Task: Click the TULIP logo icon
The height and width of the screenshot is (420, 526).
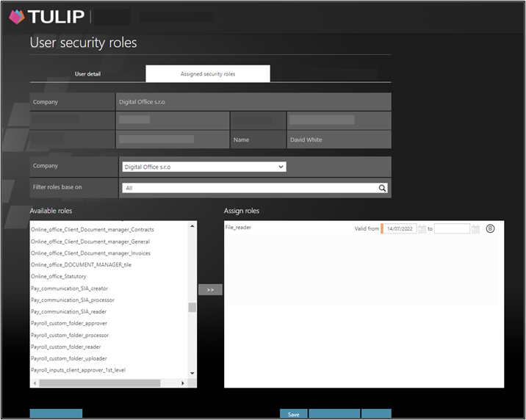Action: [x=16, y=16]
